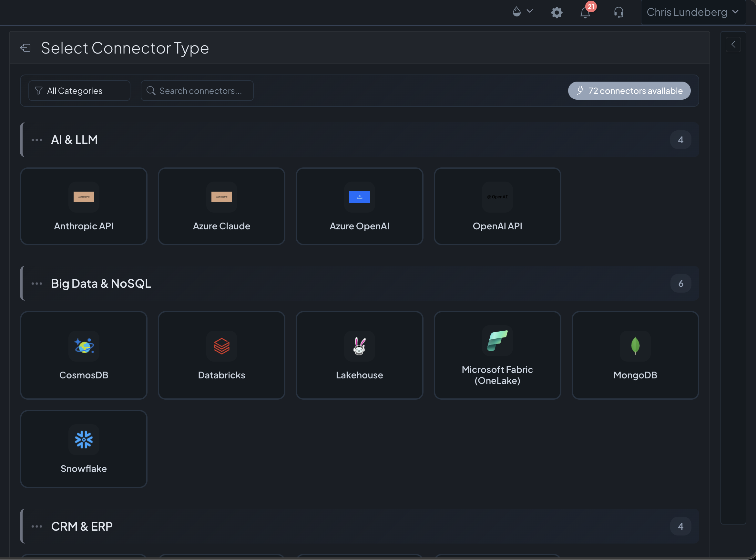Choose the CosmosDB connector icon
This screenshot has height=560, width=756.
(84, 346)
